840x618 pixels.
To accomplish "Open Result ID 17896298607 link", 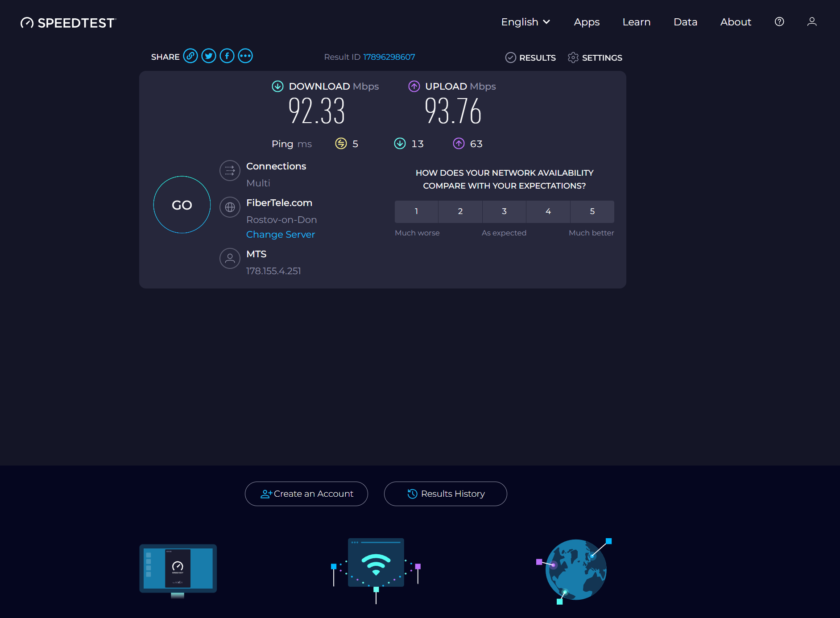I will point(389,57).
